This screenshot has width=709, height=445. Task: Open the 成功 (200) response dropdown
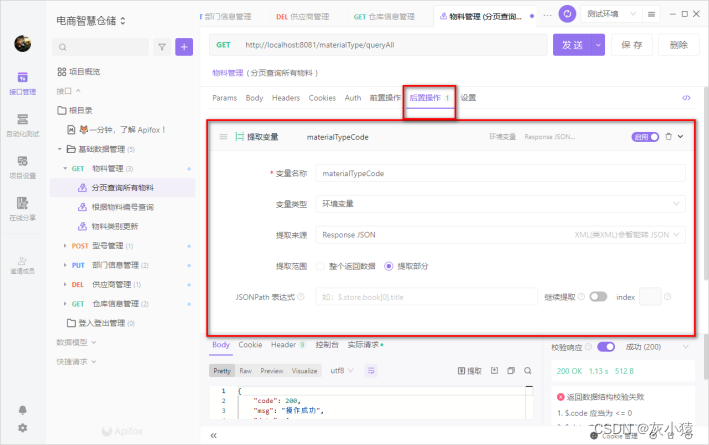click(x=657, y=347)
